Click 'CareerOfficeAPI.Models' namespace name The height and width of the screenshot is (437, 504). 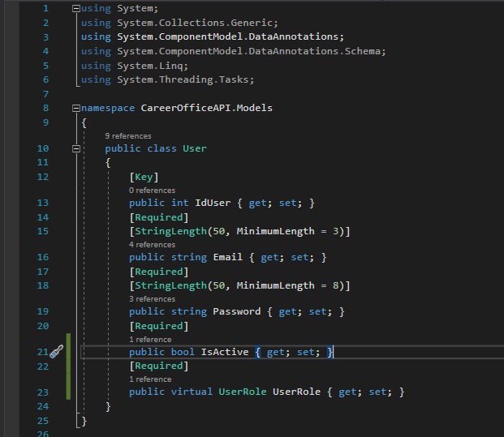pyautogui.click(x=206, y=108)
